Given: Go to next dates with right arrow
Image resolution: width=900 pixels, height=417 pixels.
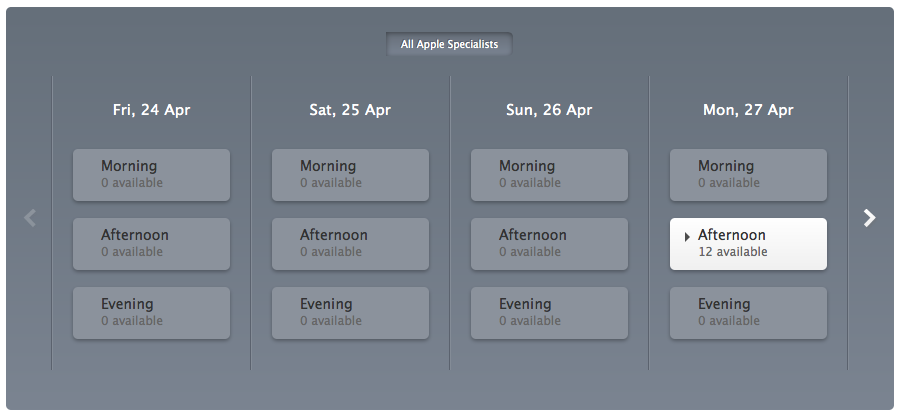Looking at the screenshot, I should point(870,218).
